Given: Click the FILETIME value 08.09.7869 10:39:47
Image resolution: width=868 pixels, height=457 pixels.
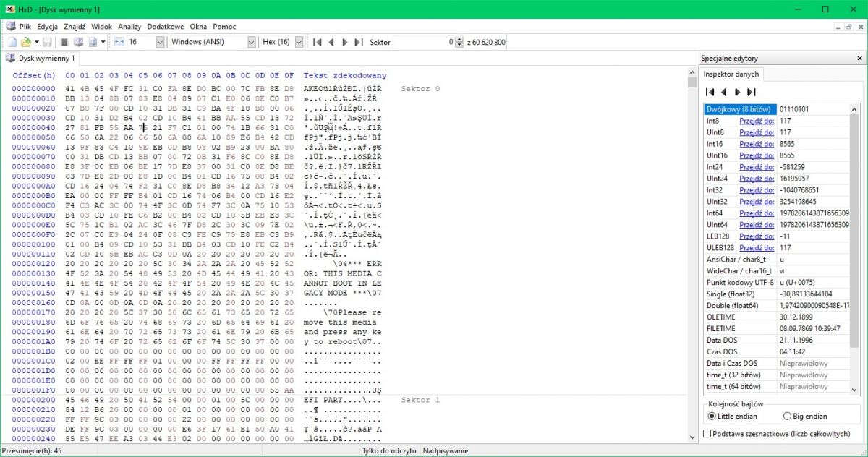Looking at the screenshot, I should coord(811,329).
